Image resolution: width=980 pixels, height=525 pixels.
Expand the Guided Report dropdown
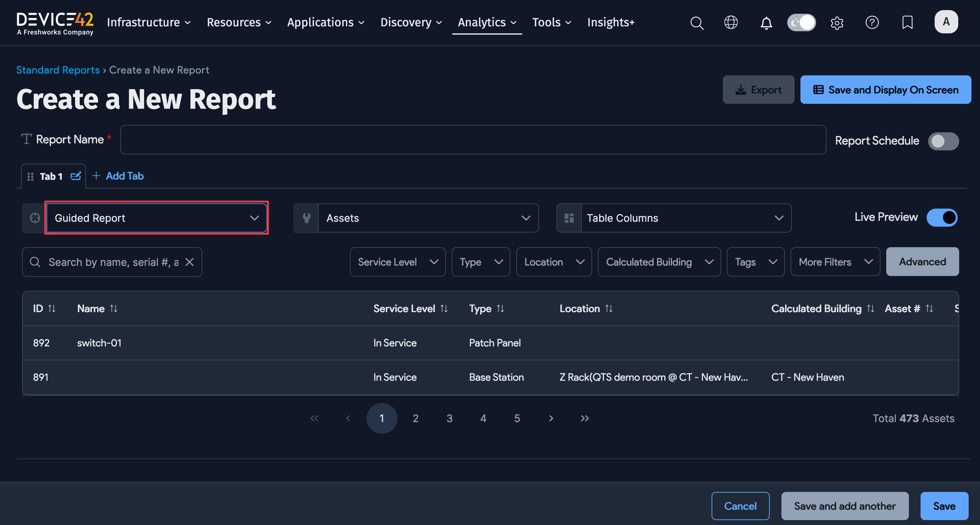point(156,218)
